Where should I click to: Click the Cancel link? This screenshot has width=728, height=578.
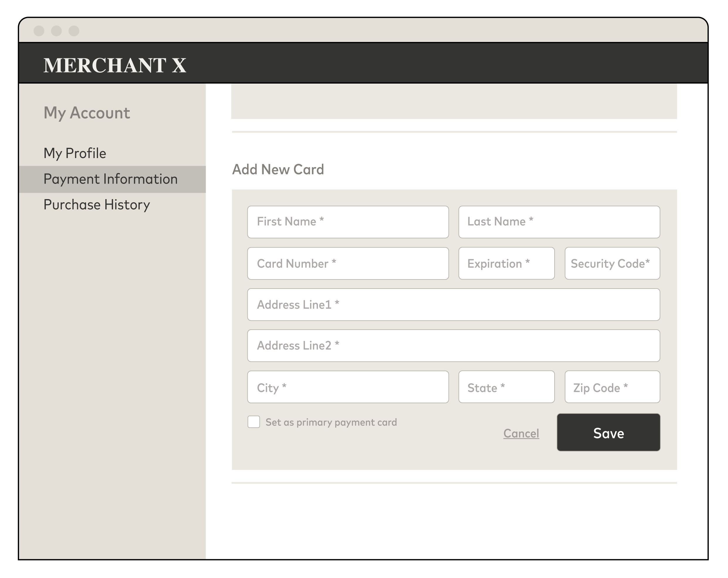coord(521,433)
